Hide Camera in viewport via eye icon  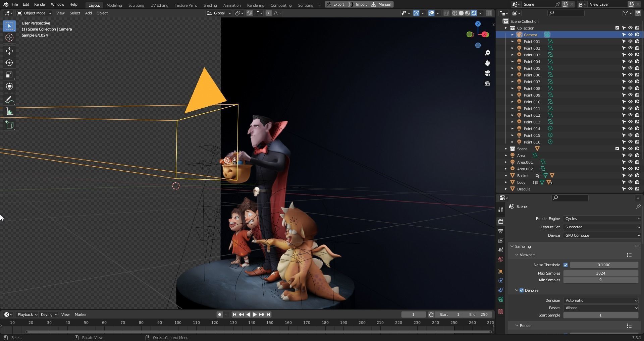(630, 35)
